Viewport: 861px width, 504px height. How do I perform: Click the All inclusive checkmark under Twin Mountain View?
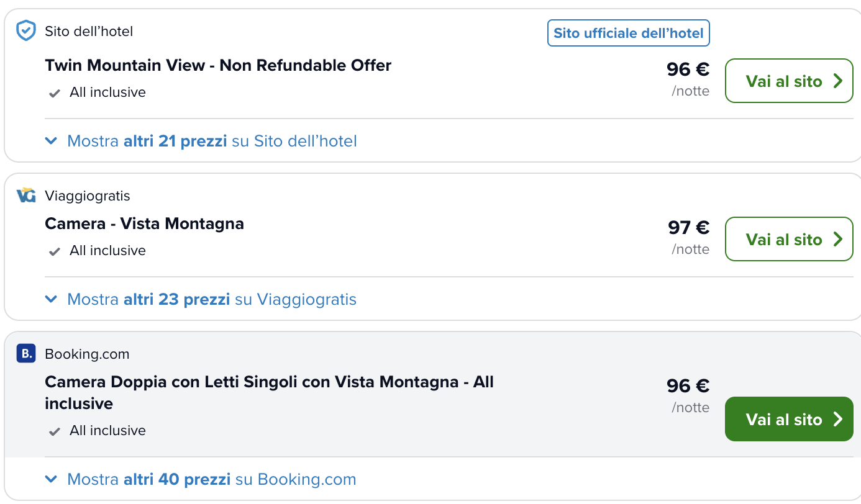pos(55,93)
